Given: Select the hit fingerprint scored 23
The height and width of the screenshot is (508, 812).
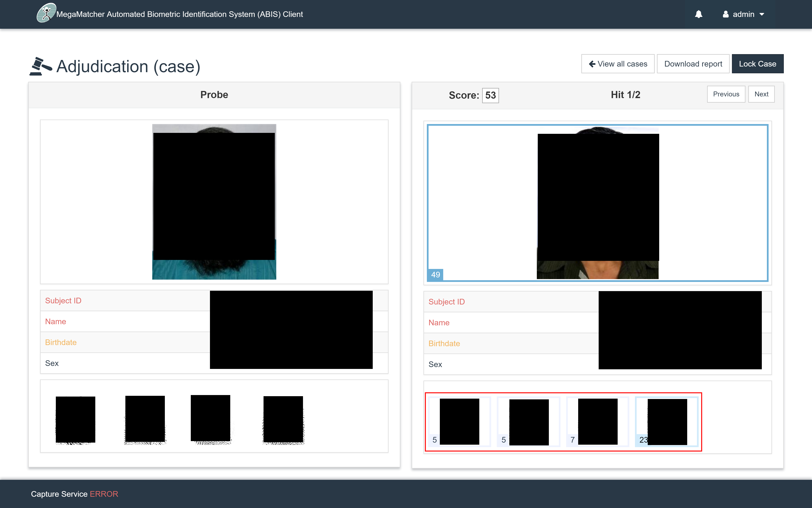Looking at the screenshot, I should click(x=667, y=422).
